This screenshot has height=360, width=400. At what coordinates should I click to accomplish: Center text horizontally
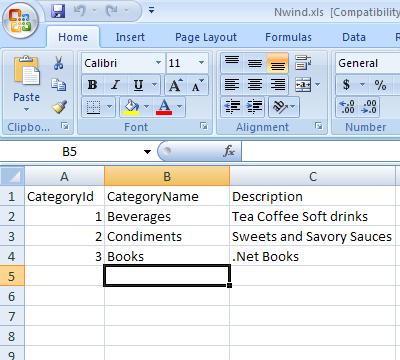point(255,85)
